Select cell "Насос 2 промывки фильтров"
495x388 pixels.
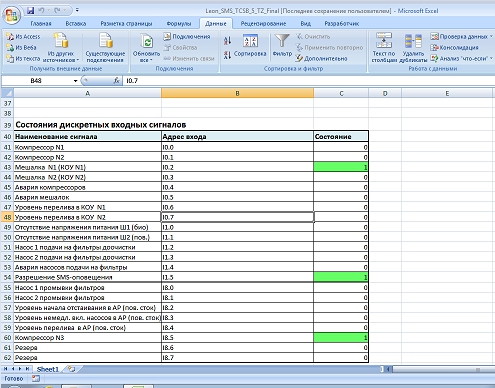tap(87, 297)
